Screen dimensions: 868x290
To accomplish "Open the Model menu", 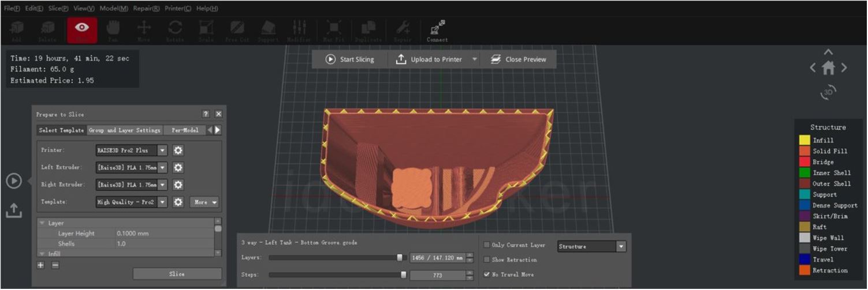I will point(114,9).
